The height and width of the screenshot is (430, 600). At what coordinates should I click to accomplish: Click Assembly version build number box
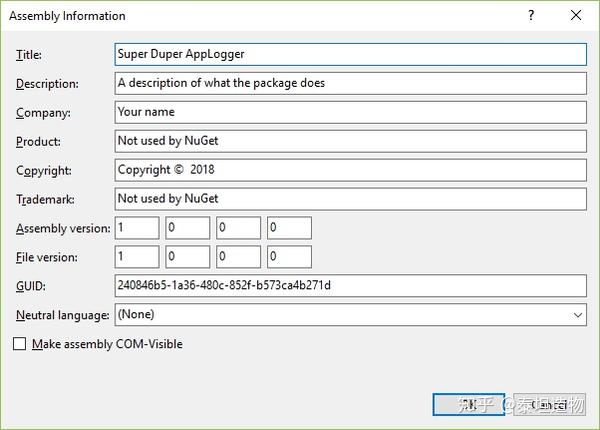[x=239, y=228]
